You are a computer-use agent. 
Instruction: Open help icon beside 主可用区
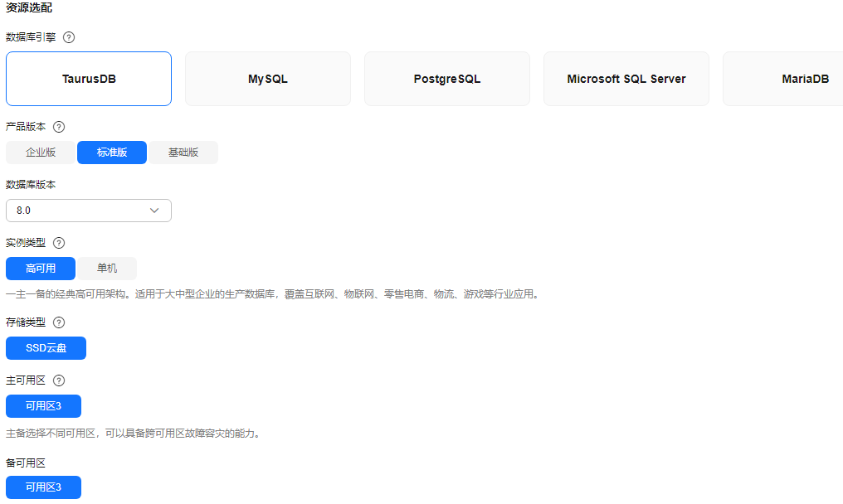59,380
